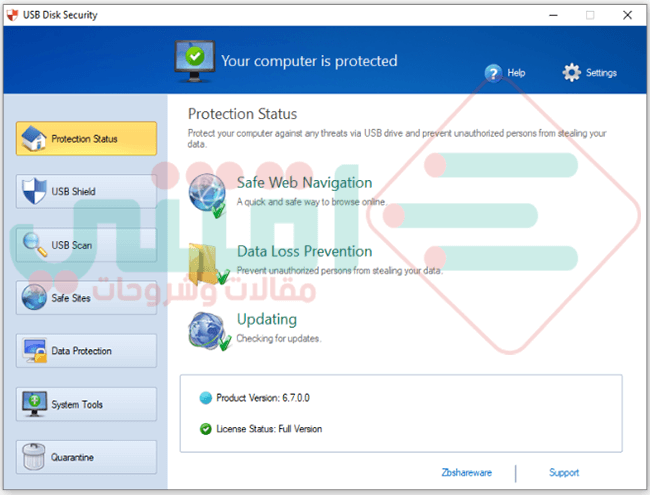This screenshot has height=495, width=650.
Task: Click the 'Checking for updates.' text
Action: point(279,339)
